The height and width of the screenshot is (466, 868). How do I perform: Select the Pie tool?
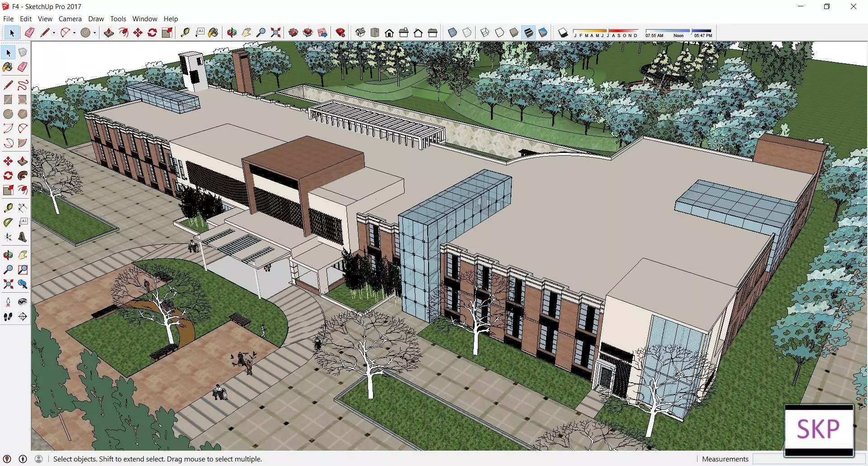[x=23, y=143]
